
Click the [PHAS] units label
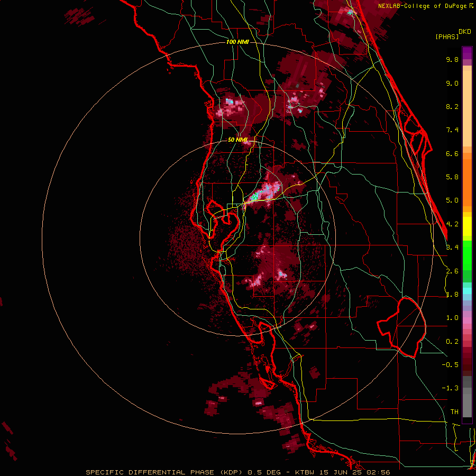[x=447, y=36]
